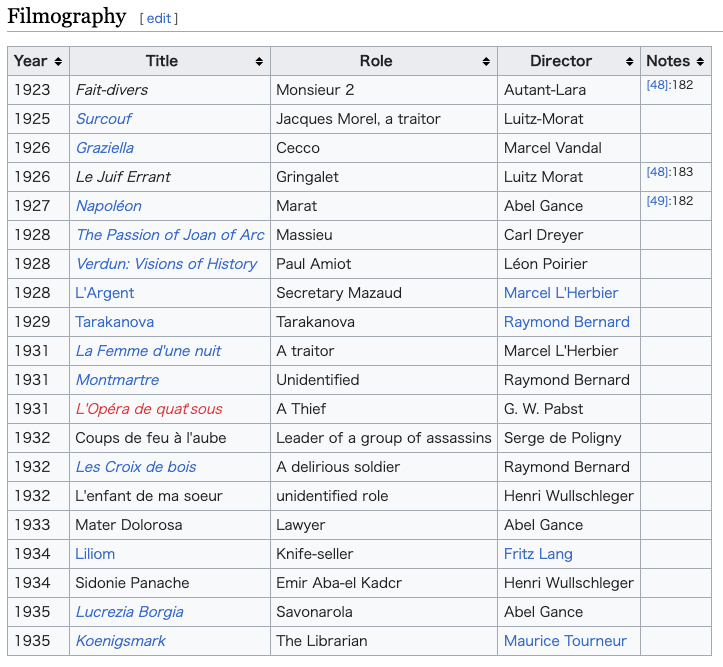Open the Graziella film link
This screenshot has width=723, height=667.
(105, 148)
